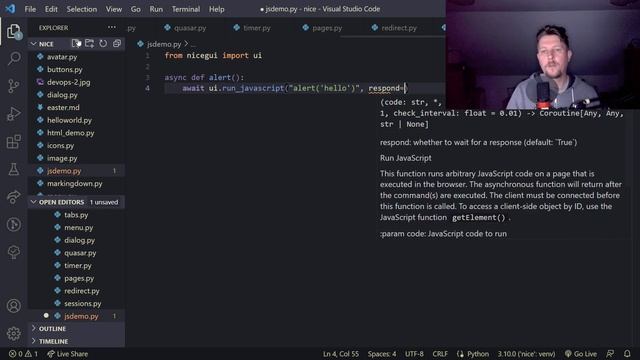The height and width of the screenshot is (360, 640).
Task: Switch to the pages.py editor tab
Action: tap(322, 28)
